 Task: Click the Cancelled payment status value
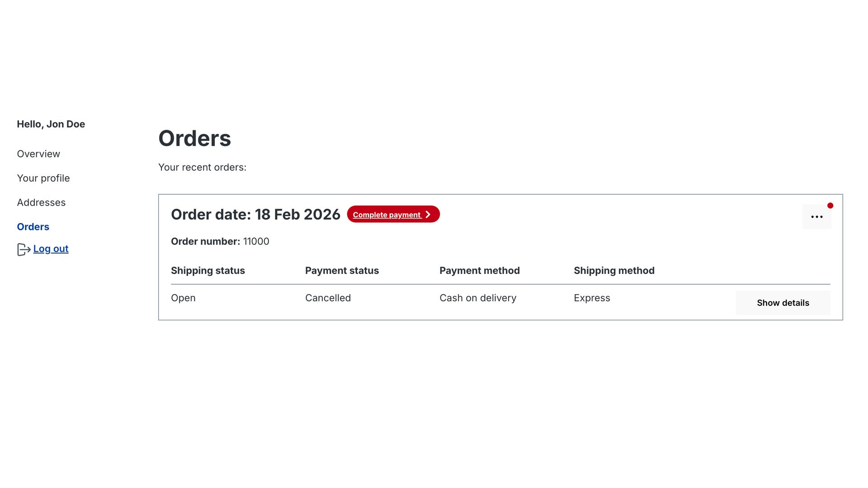coord(328,298)
